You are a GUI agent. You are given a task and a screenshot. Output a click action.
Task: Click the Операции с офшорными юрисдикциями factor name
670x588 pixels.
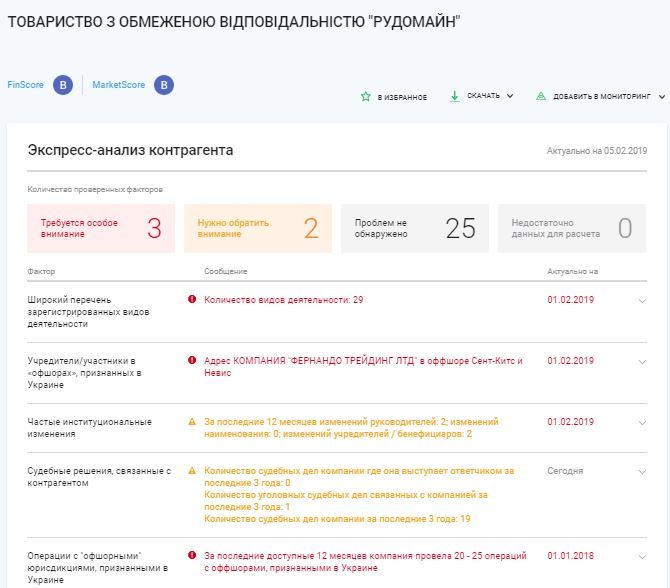pyautogui.click(x=97, y=567)
